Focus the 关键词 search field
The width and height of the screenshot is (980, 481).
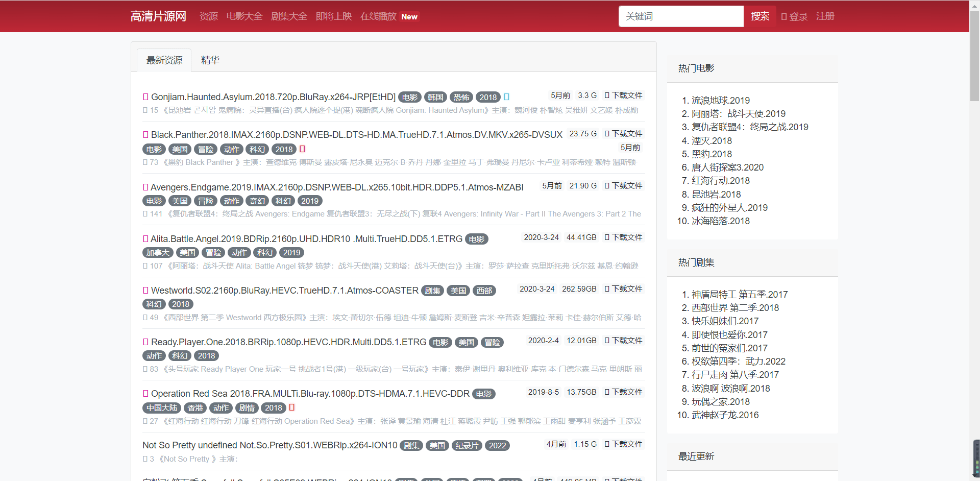(x=681, y=16)
